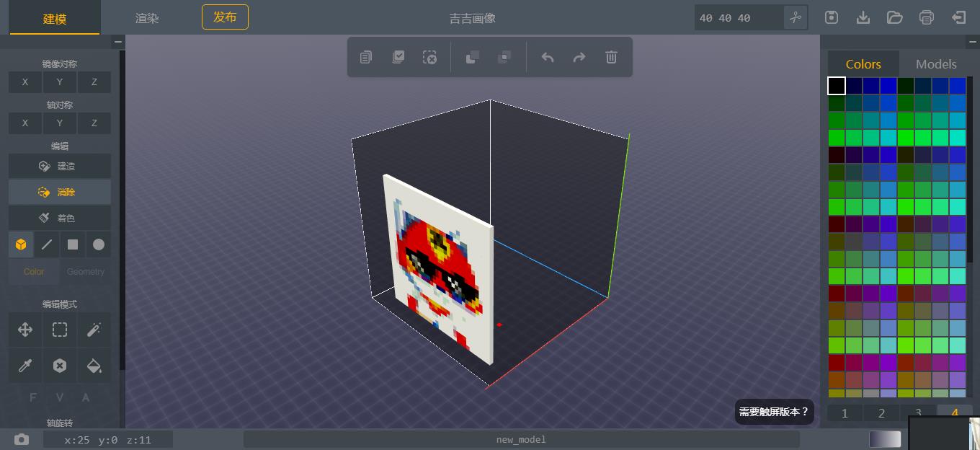Undo the last action
The width and height of the screenshot is (980, 450).
[548, 57]
